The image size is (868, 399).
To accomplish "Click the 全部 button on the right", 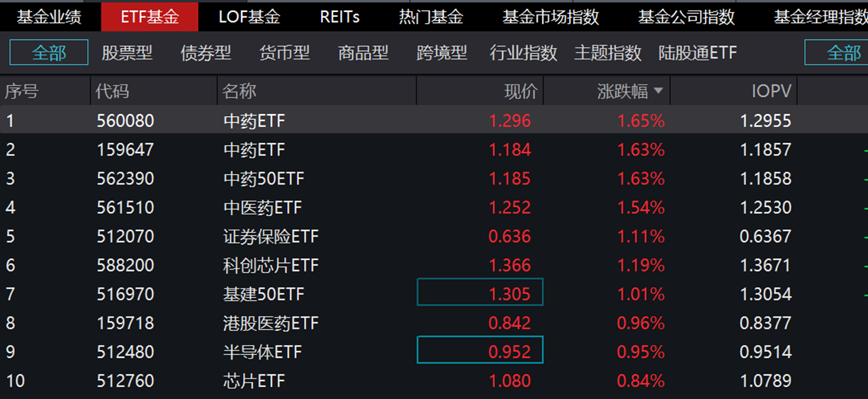I will pyautogui.click(x=836, y=52).
